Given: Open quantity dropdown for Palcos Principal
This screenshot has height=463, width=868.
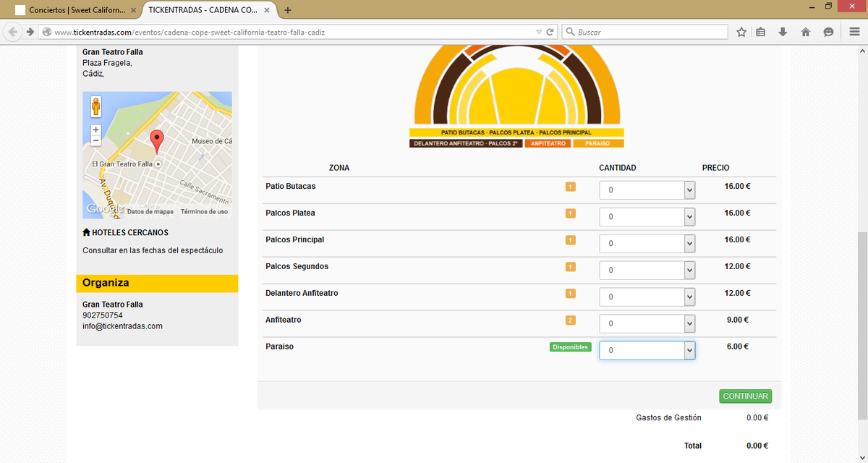Looking at the screenshot, I should 647,243.
